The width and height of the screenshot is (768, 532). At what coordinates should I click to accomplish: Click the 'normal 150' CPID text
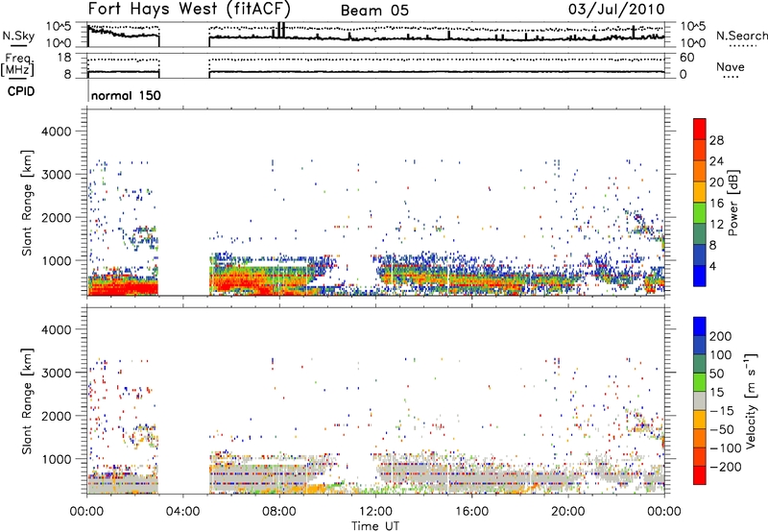[x=126, y=95]
